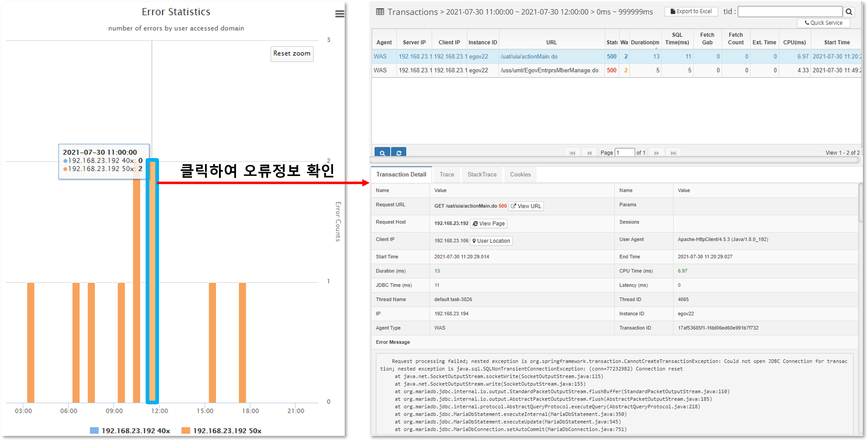Go to last page pager icon
This screenshot has height=441, width=868.
(x=673, y=153)
